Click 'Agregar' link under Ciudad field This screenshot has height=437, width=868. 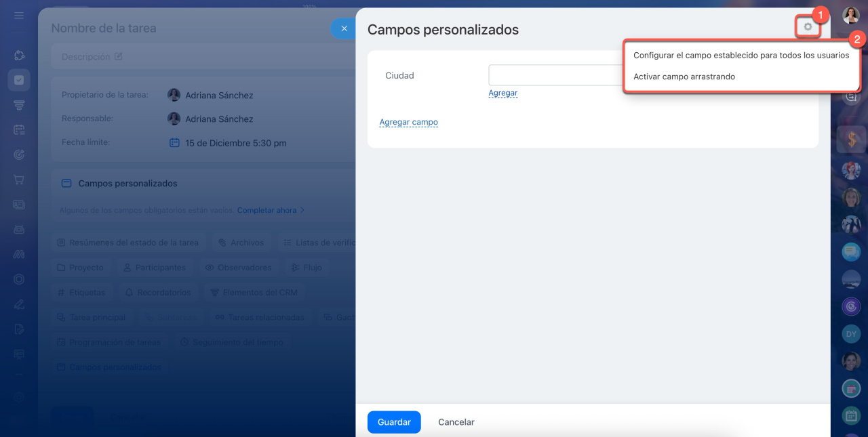tap(502, 93)
